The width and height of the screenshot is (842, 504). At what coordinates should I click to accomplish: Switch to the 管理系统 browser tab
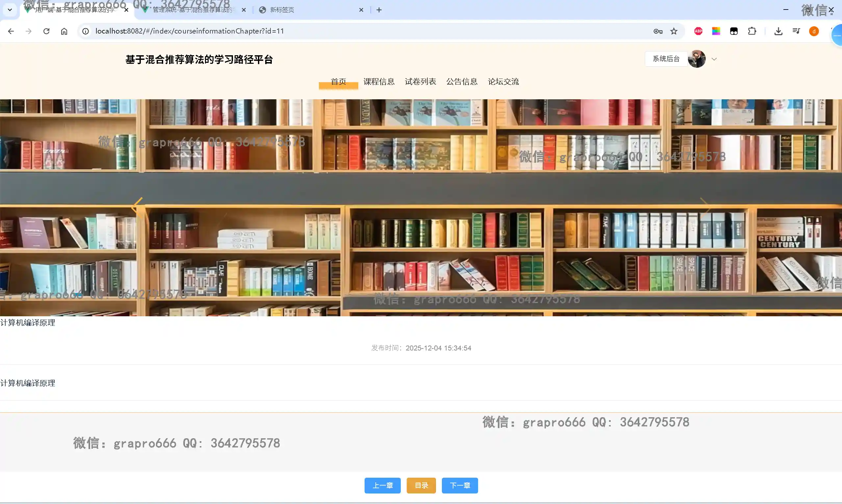[192, 10]
